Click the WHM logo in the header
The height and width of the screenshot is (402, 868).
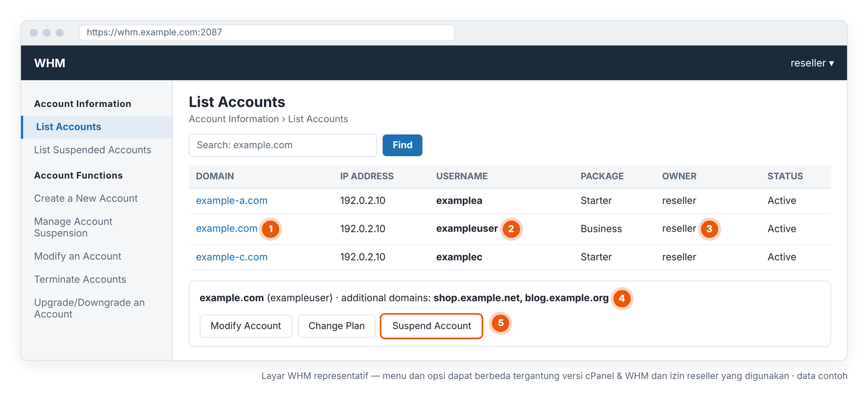point(50,63)
